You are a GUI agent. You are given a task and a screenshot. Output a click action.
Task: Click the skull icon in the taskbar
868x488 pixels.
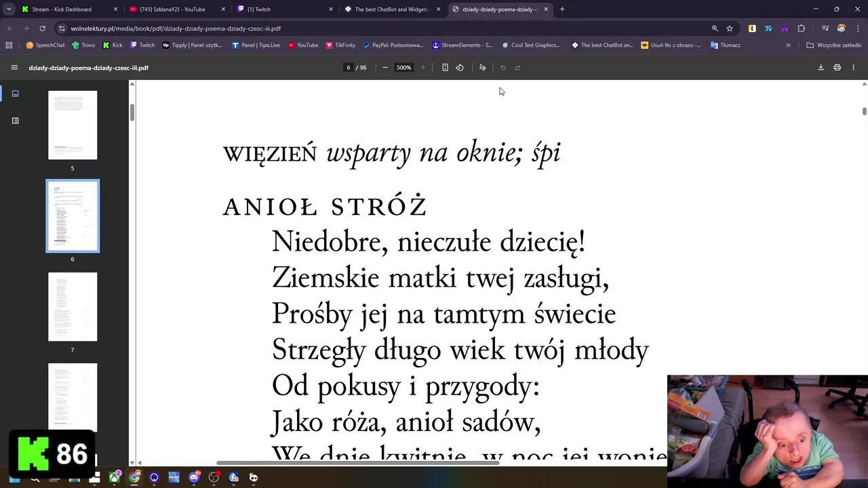point(254,478)
